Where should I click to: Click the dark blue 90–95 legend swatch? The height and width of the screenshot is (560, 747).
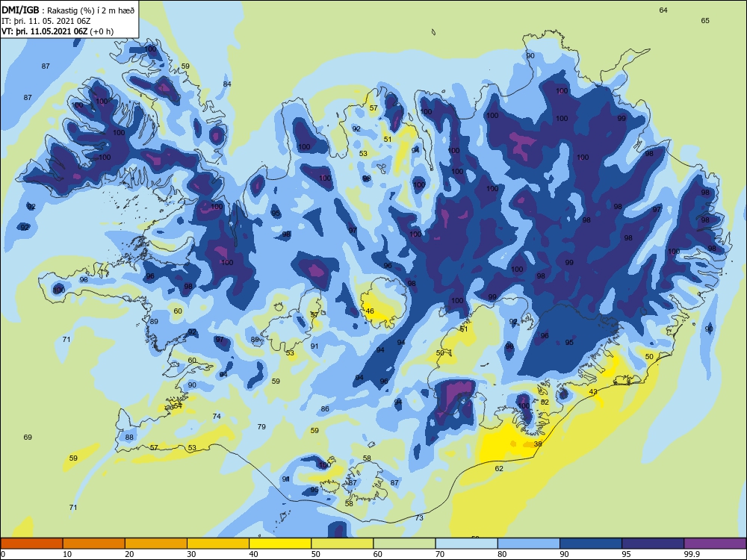point(591,544)
